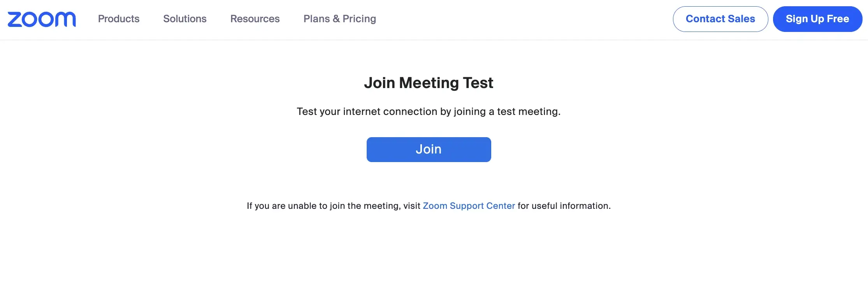Open the Products navigation menu
868x293 pixels.
[x=118, y=19]
